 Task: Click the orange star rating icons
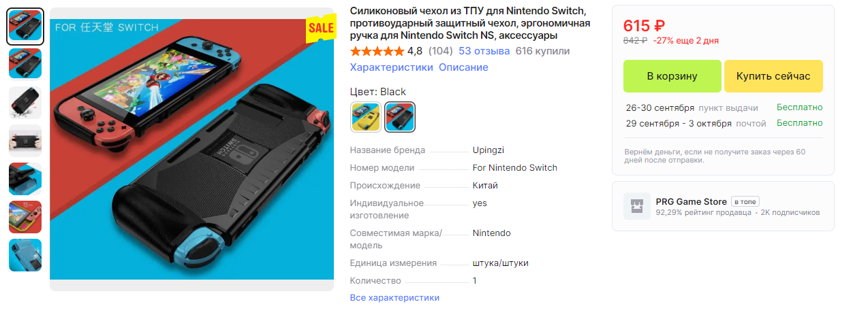[x=377, y=51]
